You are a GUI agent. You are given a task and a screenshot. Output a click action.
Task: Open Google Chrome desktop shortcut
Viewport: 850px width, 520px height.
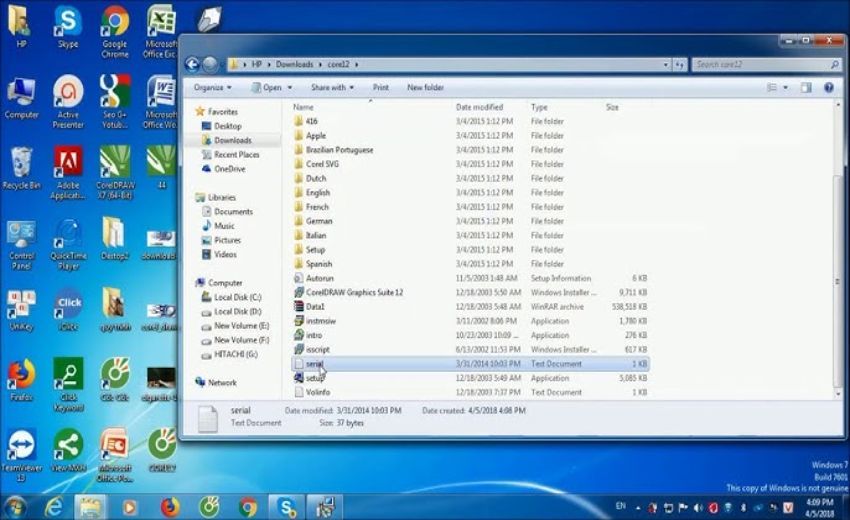pyautogui.click(x=114, y=31)
